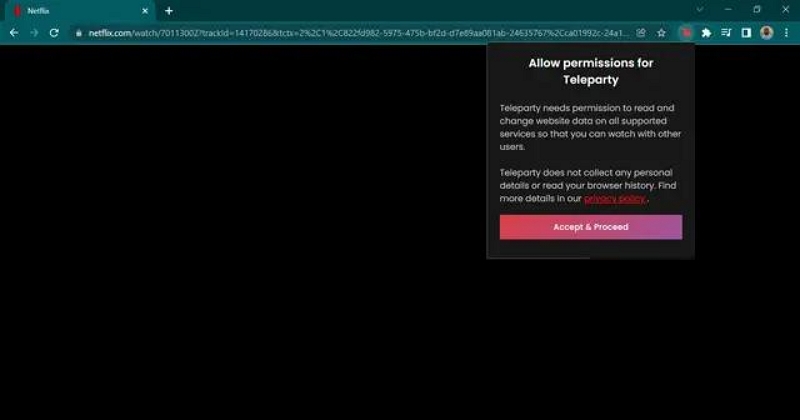Image resolution: width=800 pixels, height=420 pixels.
Task: Open the Teleparty privacy policy link
Action: (x=615, y=199)
